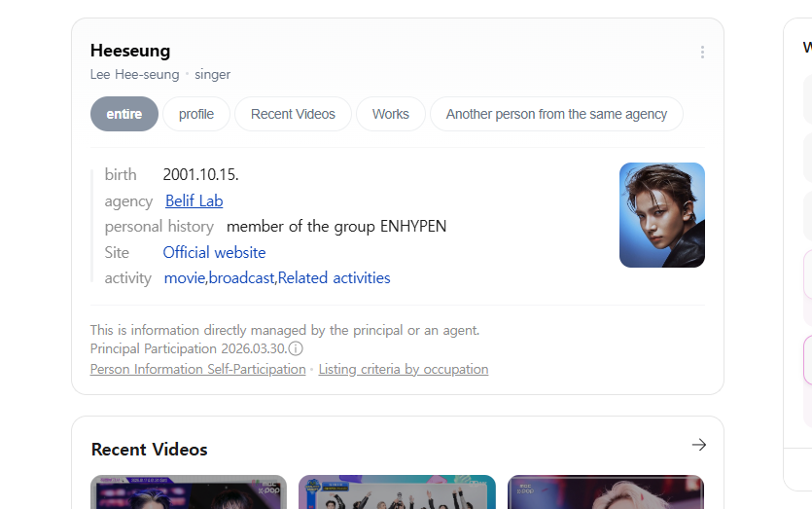Open the three-dot more options menu
The image size is (812, 509).
click(702, 52)
